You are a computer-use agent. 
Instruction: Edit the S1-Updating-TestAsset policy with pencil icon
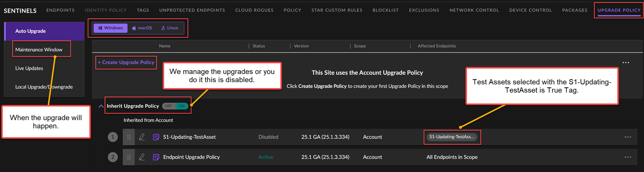[142, 137]
